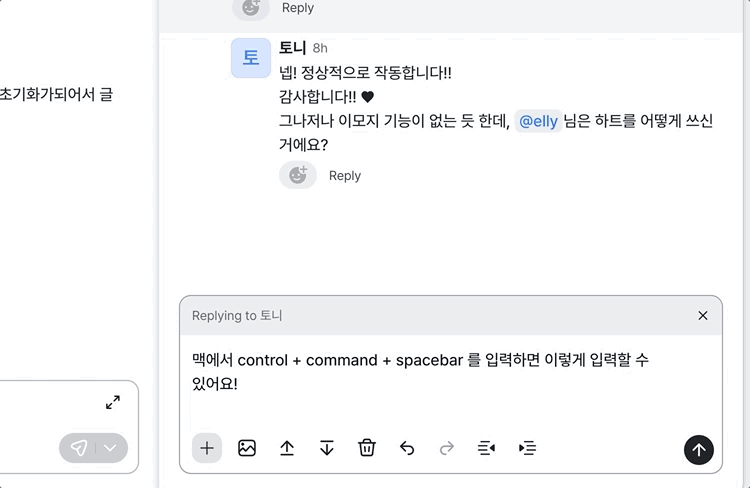Click the plus add-block button
The height and width of the screenshot is (488, 750).
[207, 448]
